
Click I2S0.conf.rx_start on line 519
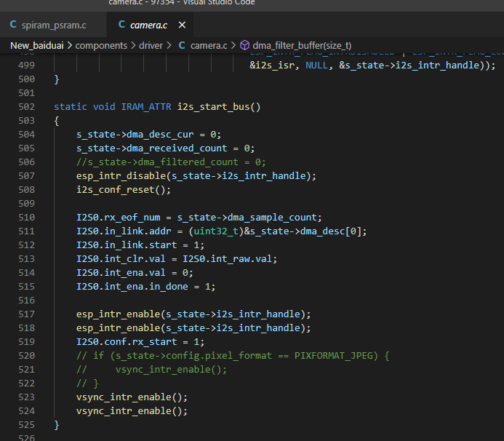coord(127,342)
